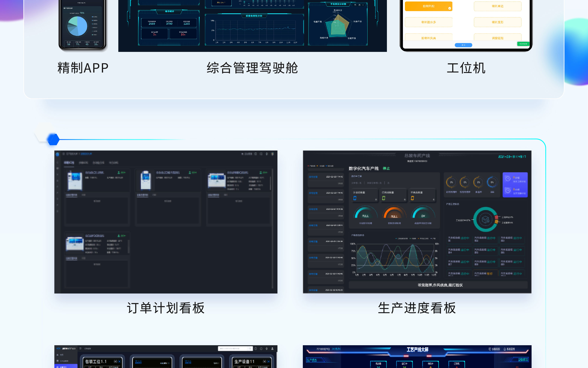588x368 pixels.
Task: Select the 喇叭单边 defect option
Action: click(x=497, y=6)
